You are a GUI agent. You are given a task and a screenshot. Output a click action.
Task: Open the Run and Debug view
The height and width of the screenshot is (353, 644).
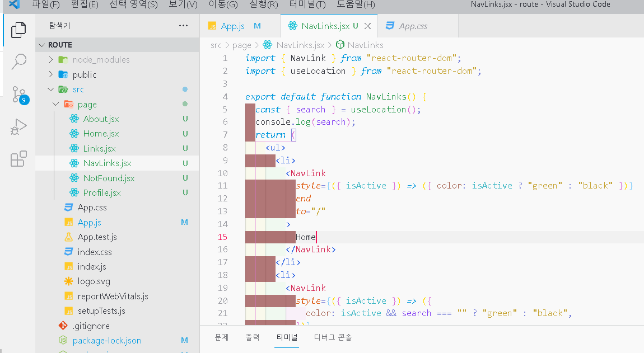18,127
